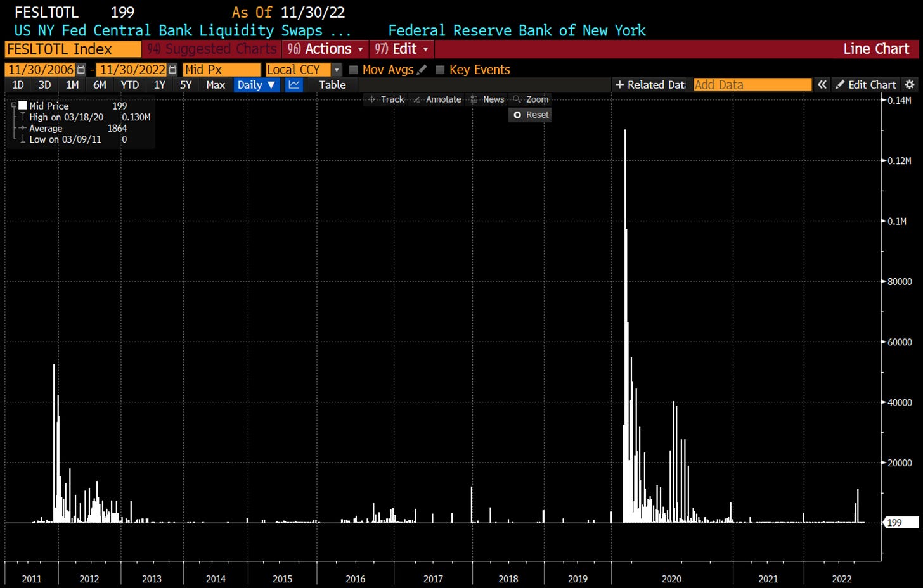The image size is (923, 588).
Task: Open the Daily frequency dropdown
Action: (x=256, y=84)
